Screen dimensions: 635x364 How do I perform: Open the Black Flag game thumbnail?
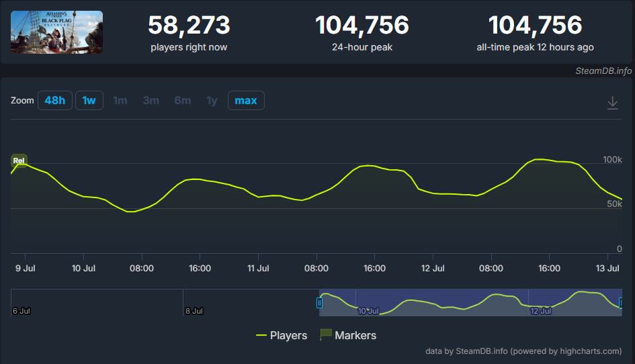(x=56, y=32)
